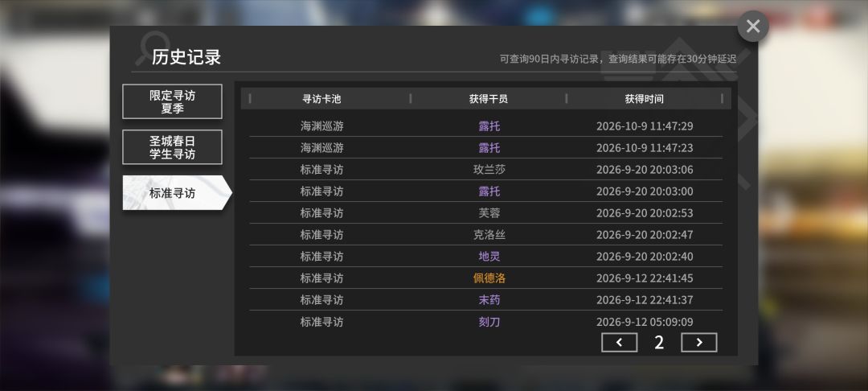Click the 历史记录 dialog title
Image resolution: width=868 pixels, height=391 pixels.
(186, 57)
